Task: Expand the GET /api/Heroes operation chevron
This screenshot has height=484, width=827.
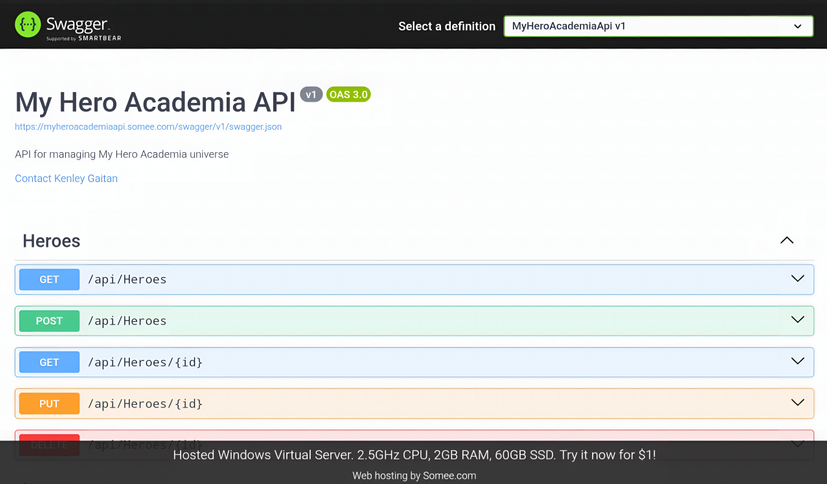Action: [x=797, y=278]
